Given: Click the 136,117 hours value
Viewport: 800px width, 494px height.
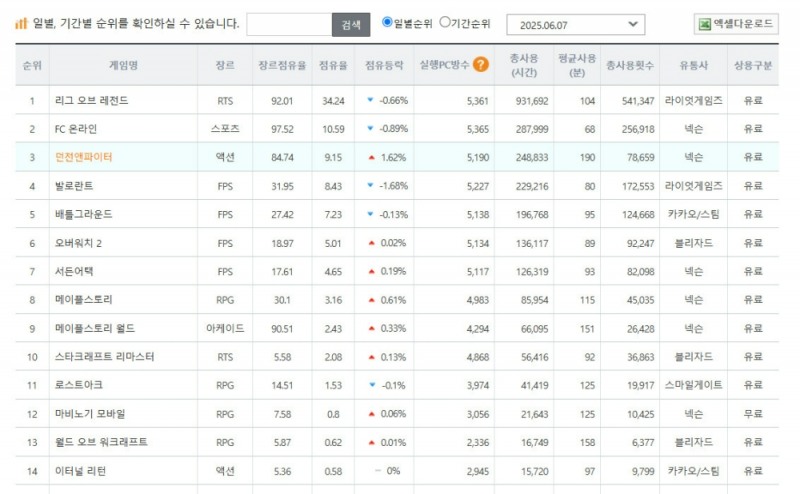Looking at the screenshot, I should (532, 243).
